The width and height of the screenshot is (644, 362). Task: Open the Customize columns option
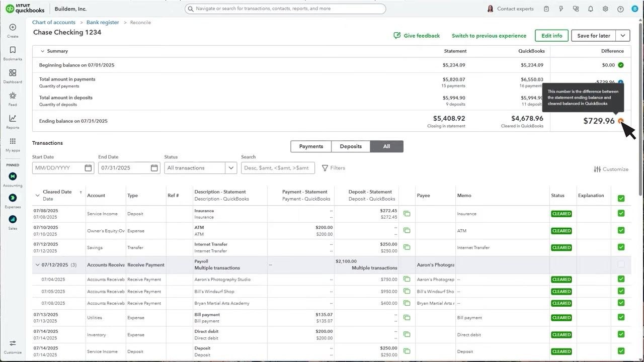click(611, 169)
